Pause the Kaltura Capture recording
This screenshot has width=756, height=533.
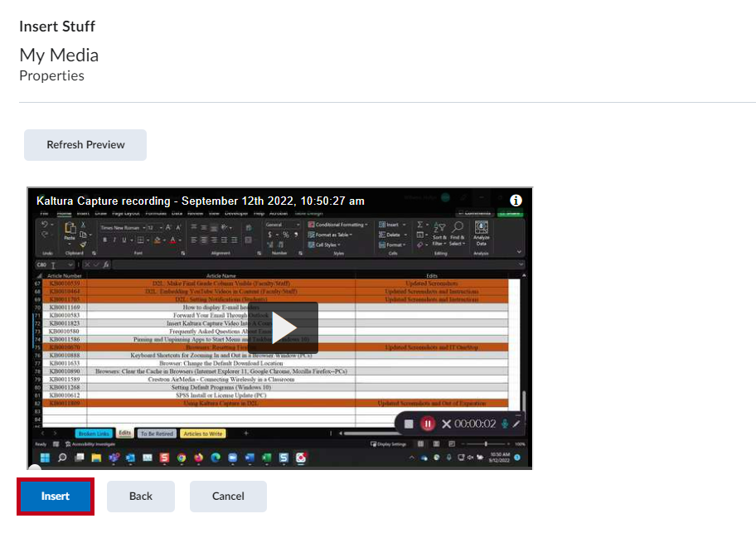coord(427,424)
